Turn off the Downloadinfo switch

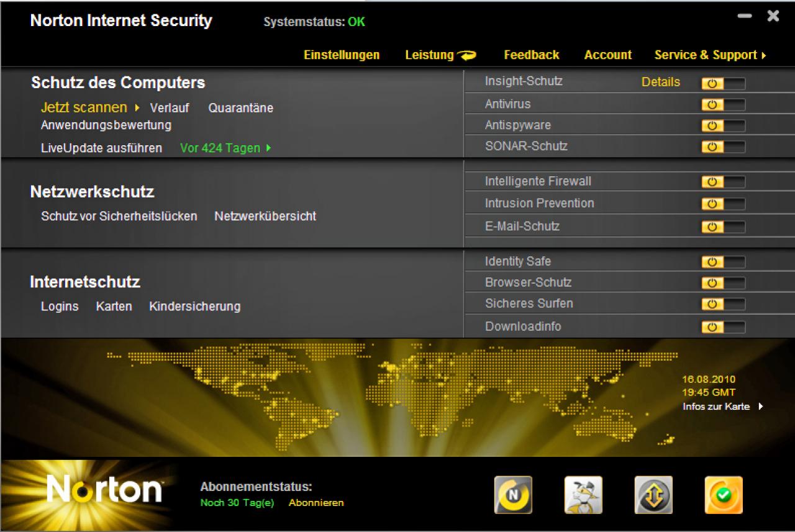(723, 327)
